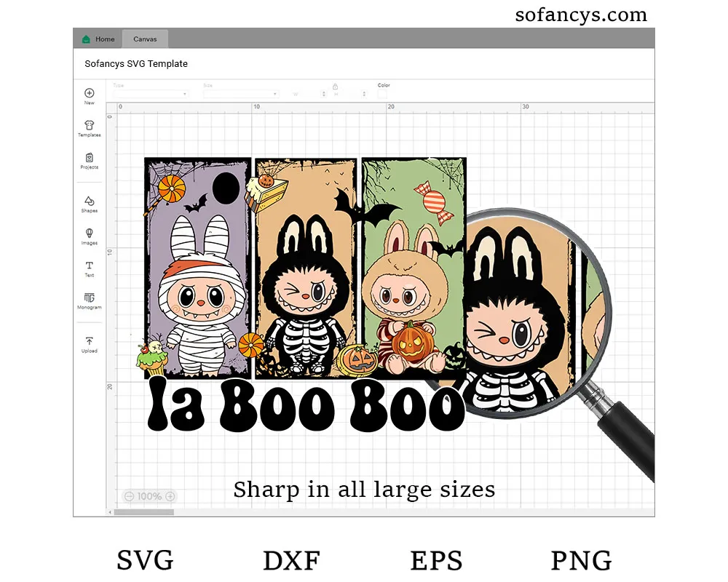Image resolution: width=728 pixels, height=582 pixels.
Task: Click the horizontal scrollbar thumb
Action: click(144, 512)
